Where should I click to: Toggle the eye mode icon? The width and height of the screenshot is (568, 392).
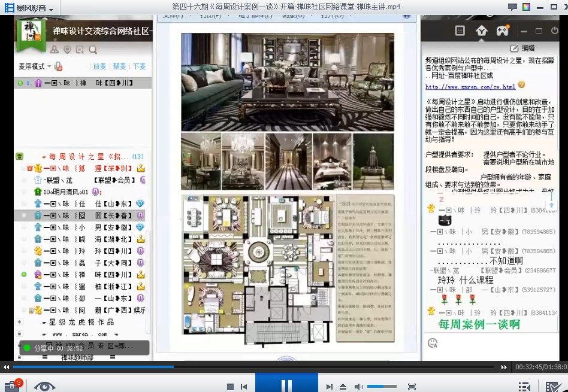pyautogui.click(x=44, y=387)
